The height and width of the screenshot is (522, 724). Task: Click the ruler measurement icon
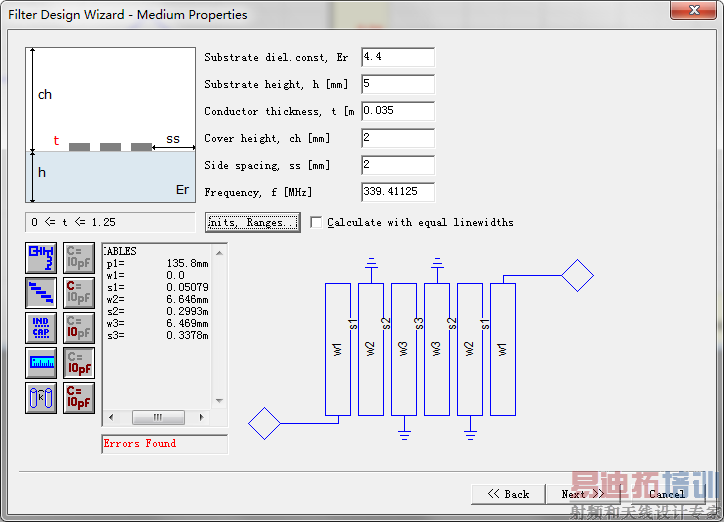click(x=41, y=363)
